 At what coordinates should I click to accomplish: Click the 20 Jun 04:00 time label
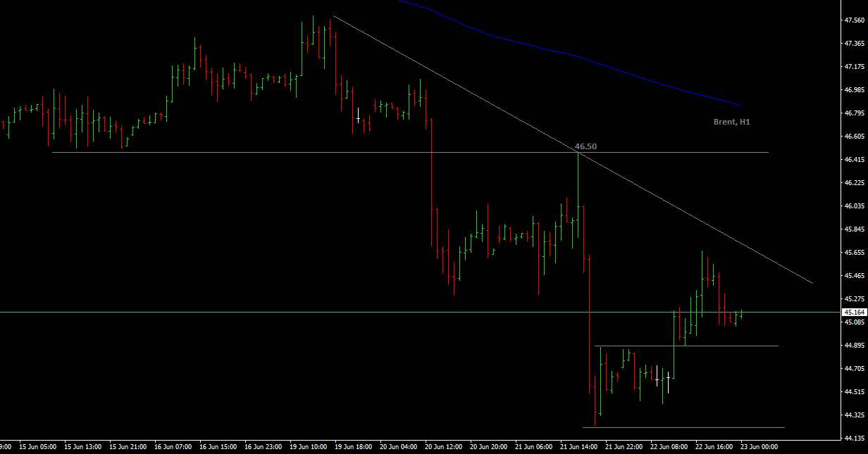point(398,446)
